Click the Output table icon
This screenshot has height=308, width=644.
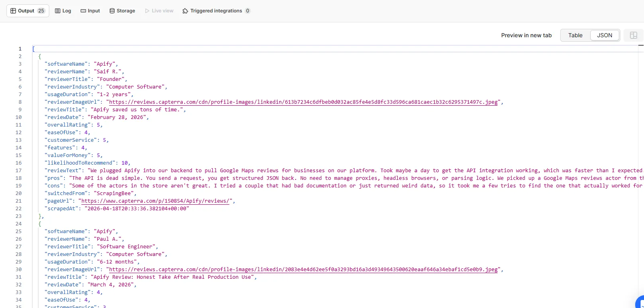click(x=13, y=11)
